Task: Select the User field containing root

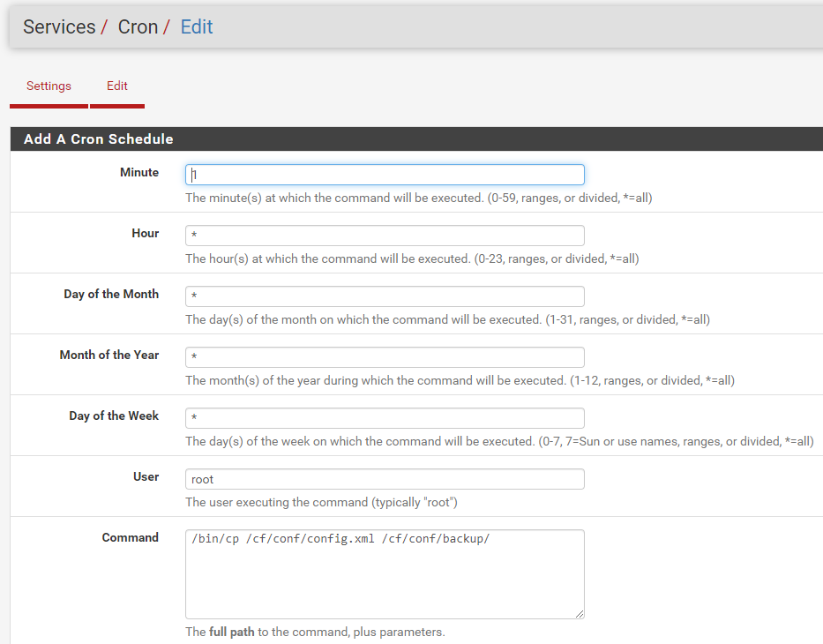Action: coord(385,479)
